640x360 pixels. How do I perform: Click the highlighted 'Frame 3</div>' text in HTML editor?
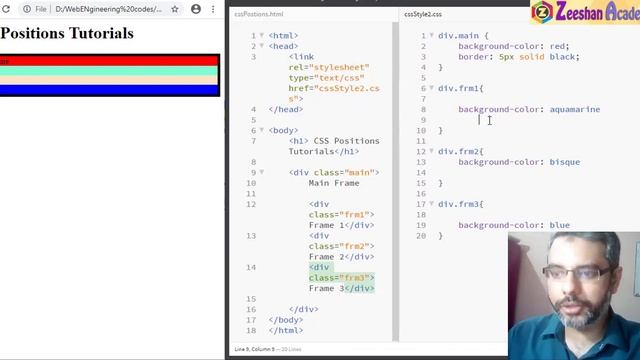coord(341,289)
